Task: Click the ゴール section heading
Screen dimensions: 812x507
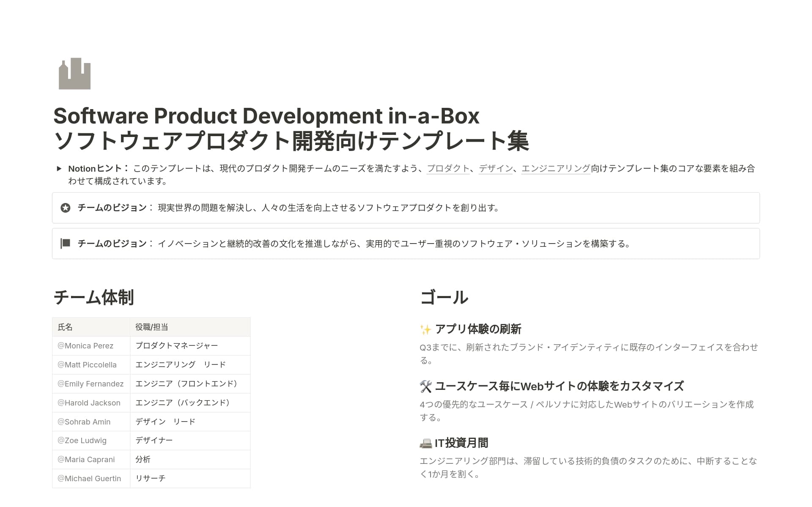Action: click(x=444, y=297)
